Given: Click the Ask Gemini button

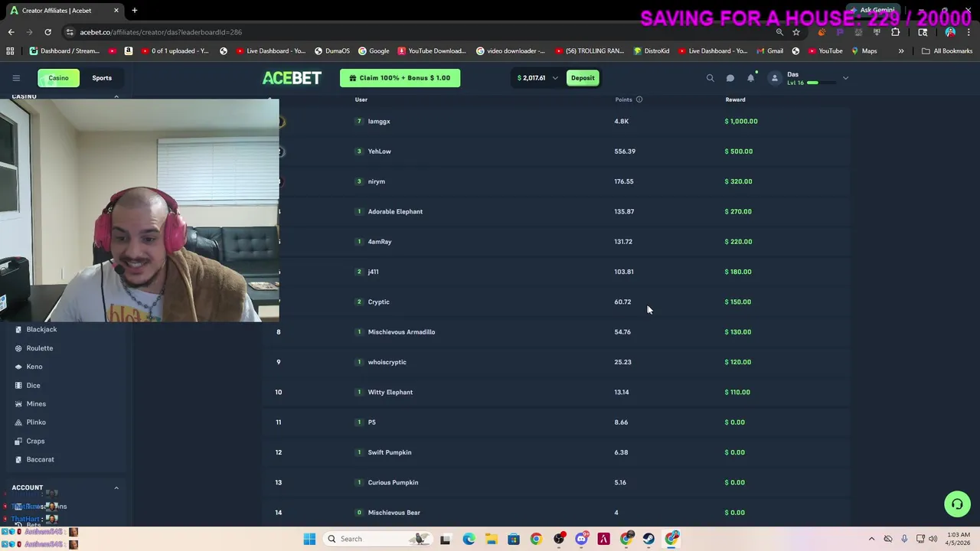Looking at the screenshot, I should tap(871, 11).
